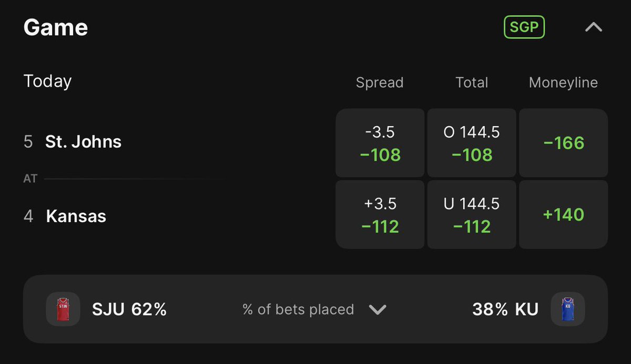Screen dimensions: 631x364
Task: Select Kansas +3.5 spread bet
Action: click(x=380, y=215)
